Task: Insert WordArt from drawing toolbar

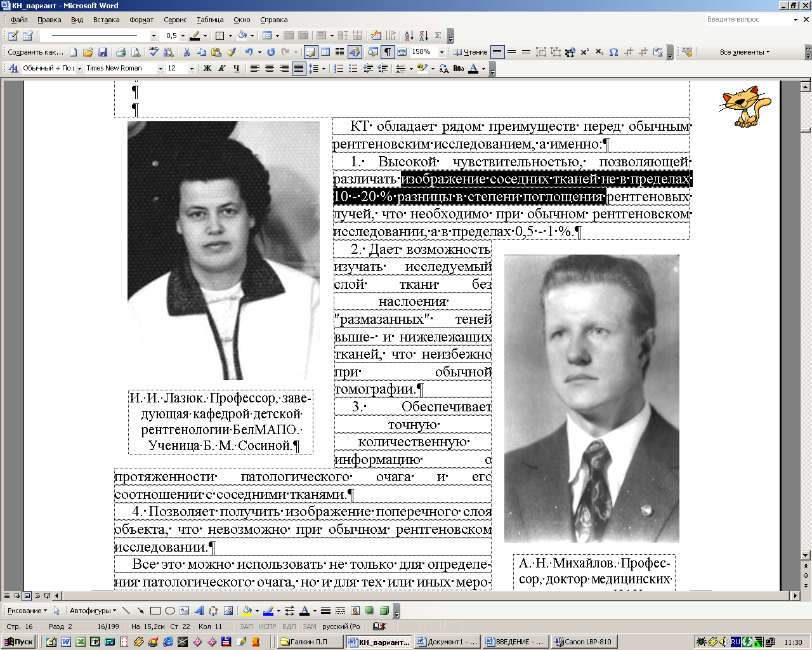Action: point(199,611)
